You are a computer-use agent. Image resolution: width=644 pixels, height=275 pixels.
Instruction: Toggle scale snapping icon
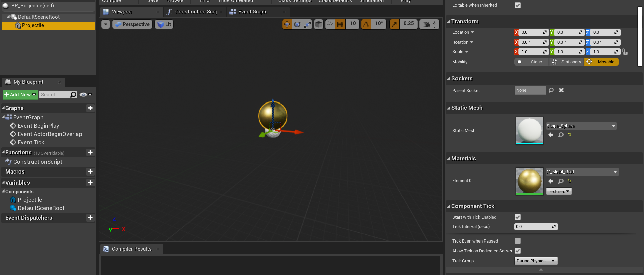[394, 24]
